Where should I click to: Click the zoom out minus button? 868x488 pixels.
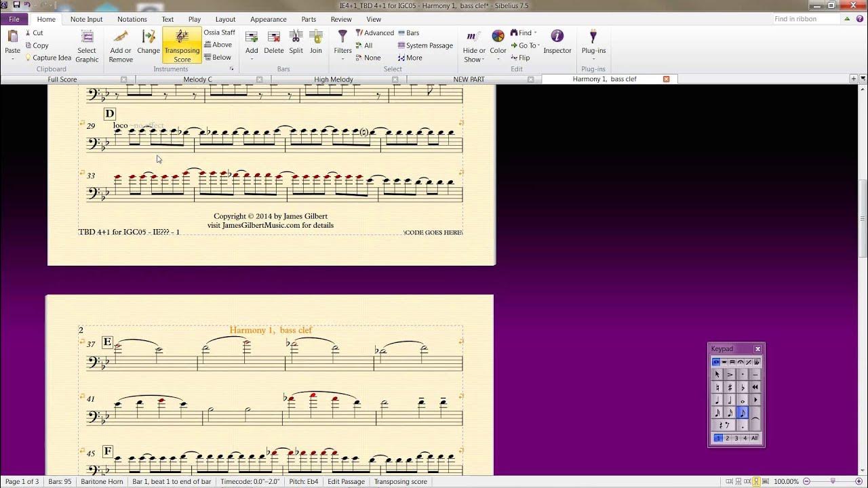tap(806, 481)
